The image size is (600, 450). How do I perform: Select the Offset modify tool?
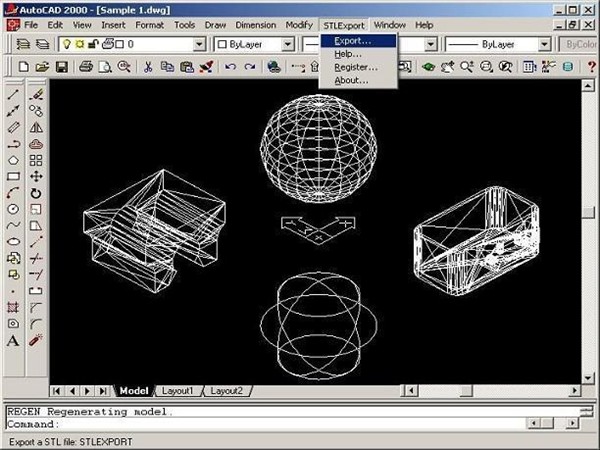(36, 144)
